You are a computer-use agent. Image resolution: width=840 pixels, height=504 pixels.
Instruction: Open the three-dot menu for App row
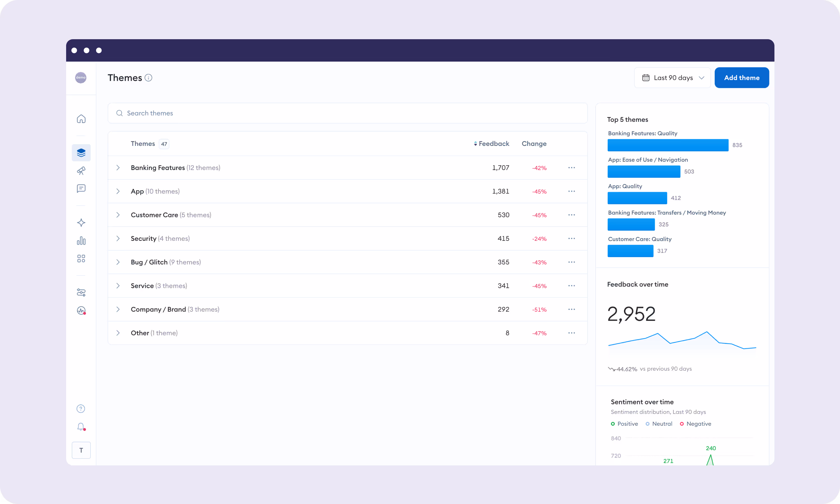coord(572,191)
